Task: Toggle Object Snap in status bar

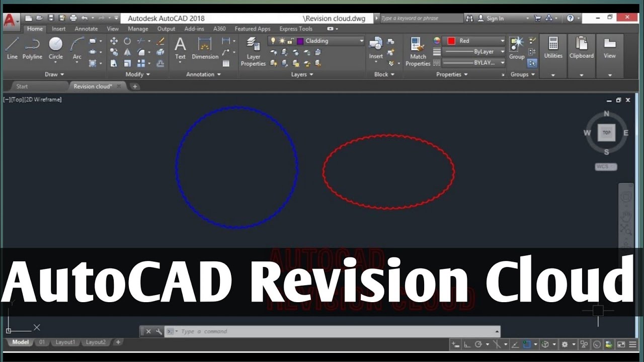Action: [526, 344]
